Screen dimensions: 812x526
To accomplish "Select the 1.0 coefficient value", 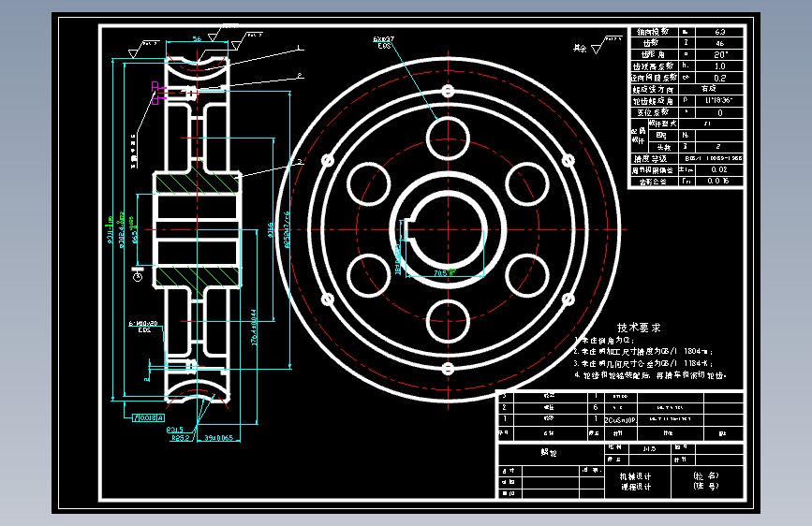I will click(x=720, y=66).
